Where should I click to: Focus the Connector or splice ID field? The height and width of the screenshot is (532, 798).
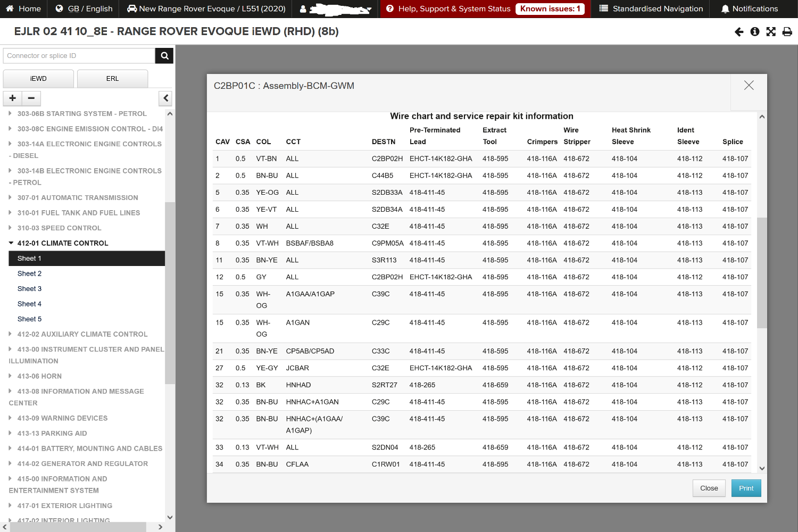79,56
